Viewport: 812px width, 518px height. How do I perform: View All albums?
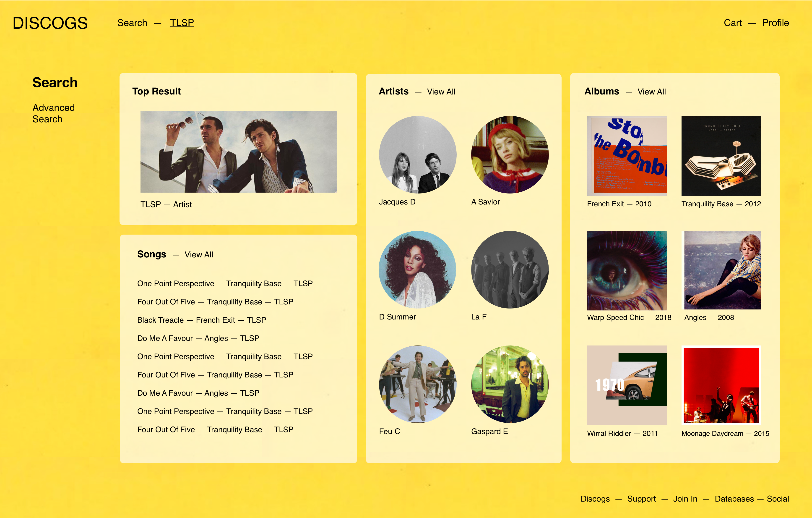[651, 92]
